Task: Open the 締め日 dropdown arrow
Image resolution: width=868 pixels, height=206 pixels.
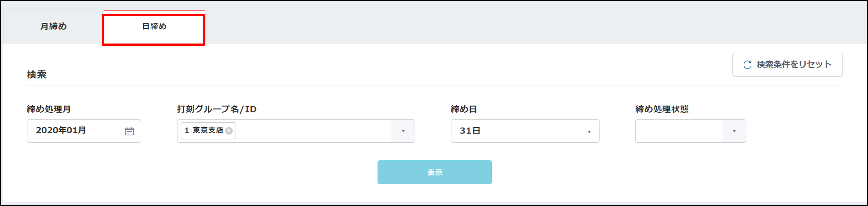Action: (x=589, y=132)
